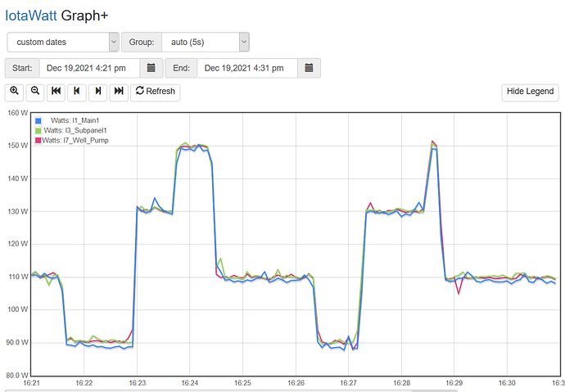The image size is (565, 392).
Task: Click the 100 W axis label
Action: click(x=18, y=309)
